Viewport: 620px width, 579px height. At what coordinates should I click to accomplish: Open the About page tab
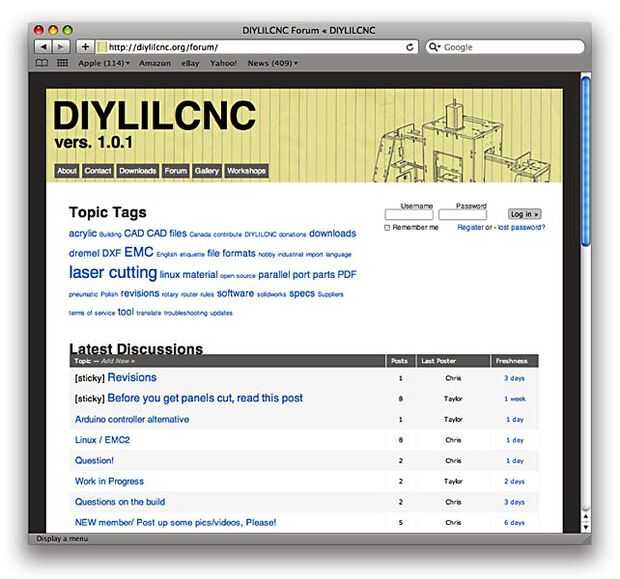pyautogui.click(x=67, y=171)
